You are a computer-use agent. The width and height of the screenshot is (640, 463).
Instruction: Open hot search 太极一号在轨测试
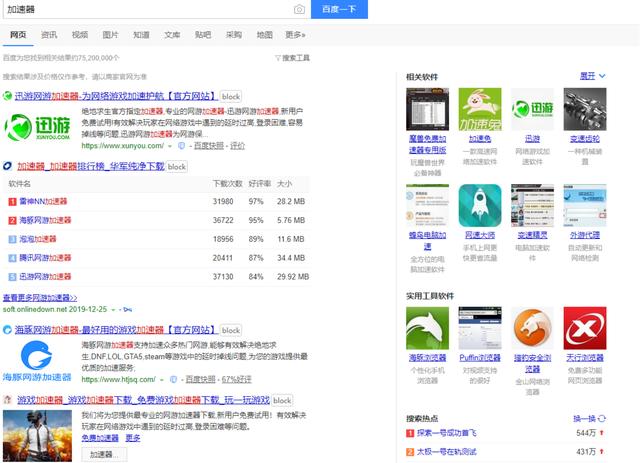447,452
